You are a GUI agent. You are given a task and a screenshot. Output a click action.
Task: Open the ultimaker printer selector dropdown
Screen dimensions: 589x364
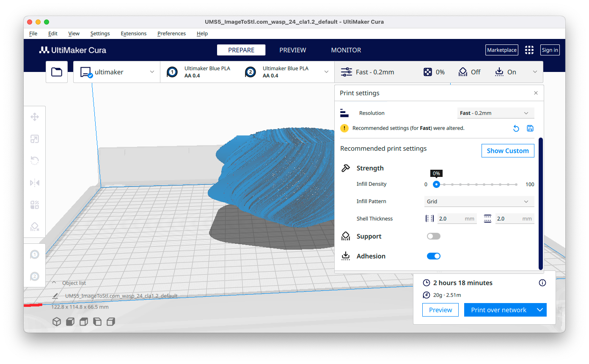point(117,72)
